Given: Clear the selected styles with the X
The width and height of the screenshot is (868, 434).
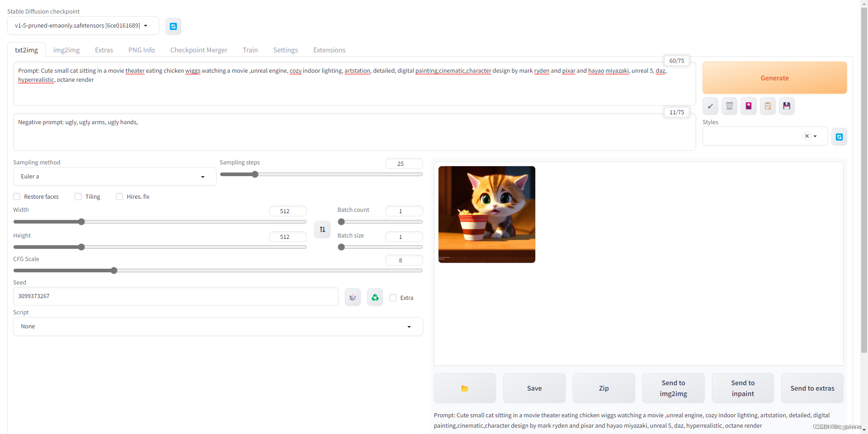Looking at the screenshot, I should 807,136.
